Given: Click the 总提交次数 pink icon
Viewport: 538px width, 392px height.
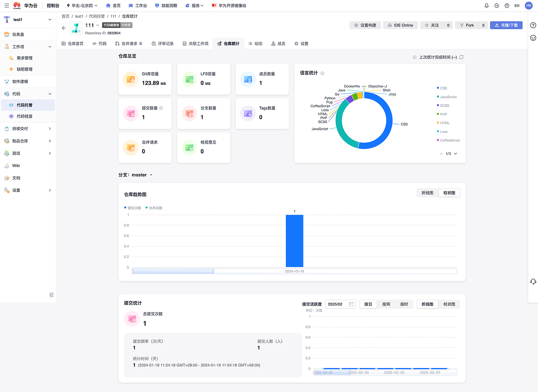Looking at the screenshot, I should coord(132,319).
